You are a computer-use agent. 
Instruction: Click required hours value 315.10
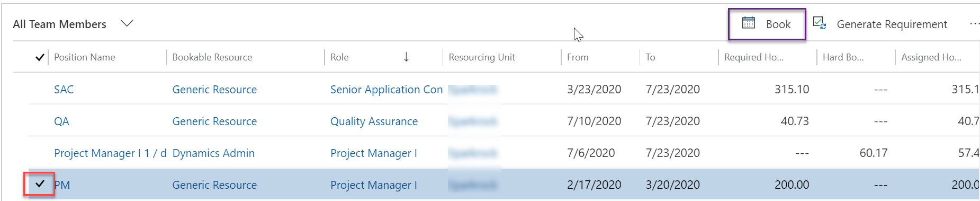tap(792, 89)
